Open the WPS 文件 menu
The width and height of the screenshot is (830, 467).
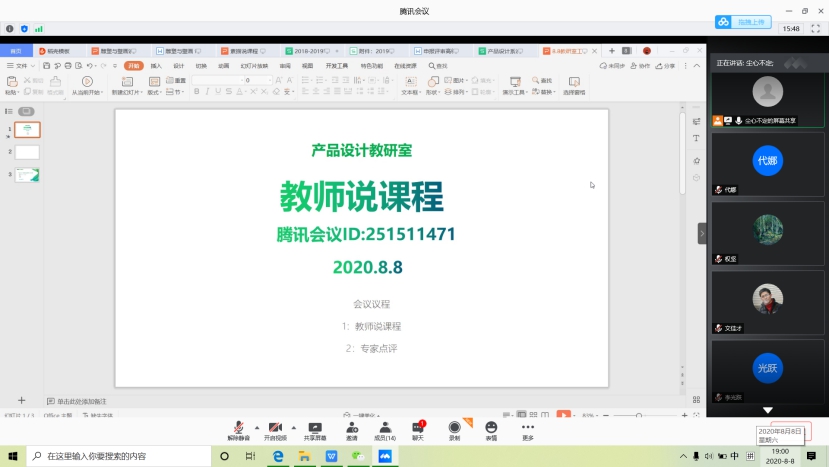pyautogui.click(x=21, y=66)
